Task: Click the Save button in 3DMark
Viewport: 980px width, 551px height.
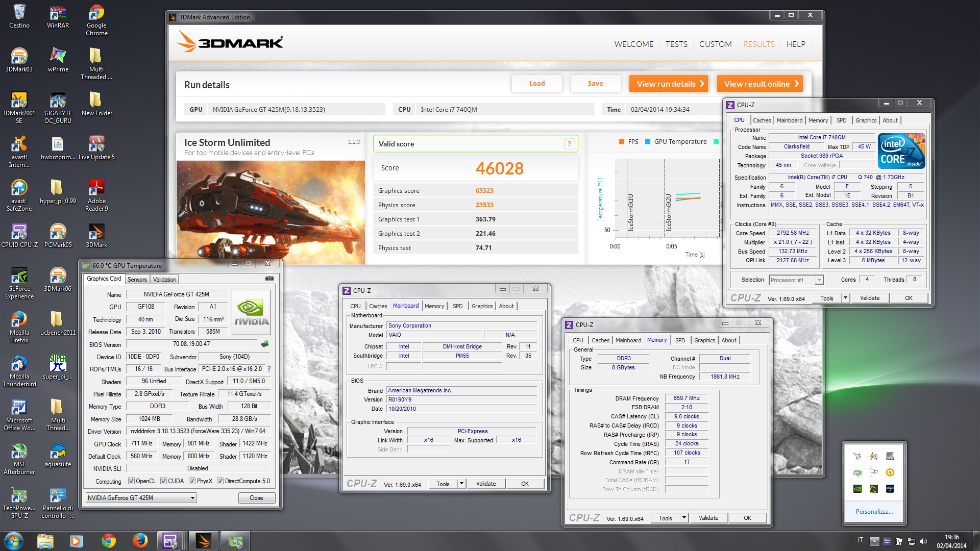Action: (x=595, y=84)
